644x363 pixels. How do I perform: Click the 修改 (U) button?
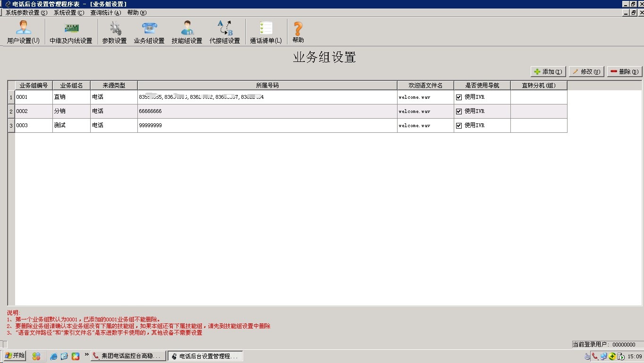586,72
